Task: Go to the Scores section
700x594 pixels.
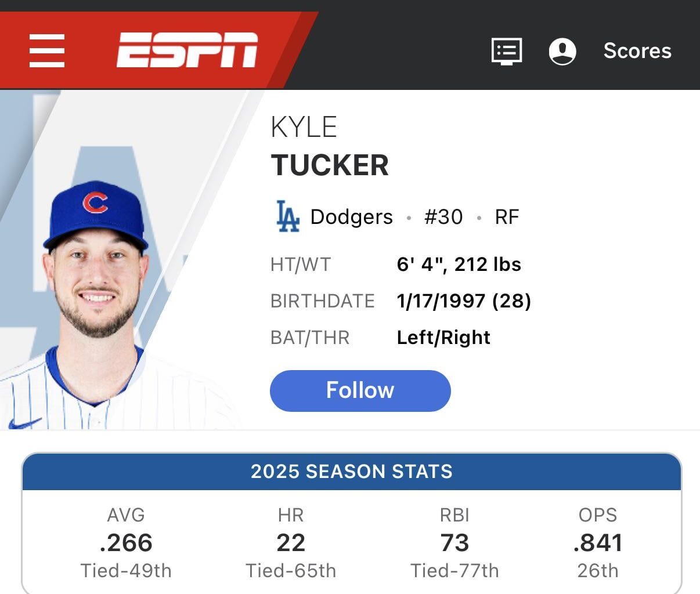Action: coord(637,50)
